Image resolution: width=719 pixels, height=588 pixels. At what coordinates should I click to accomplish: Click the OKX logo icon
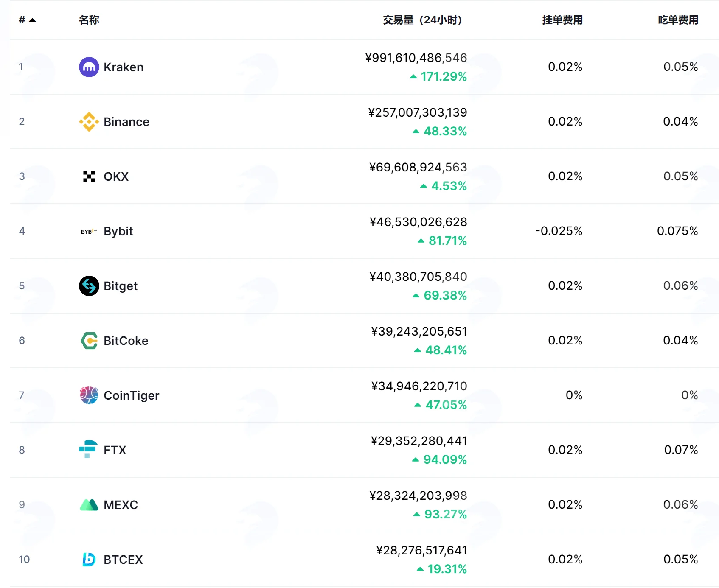(x=89, y=176)
